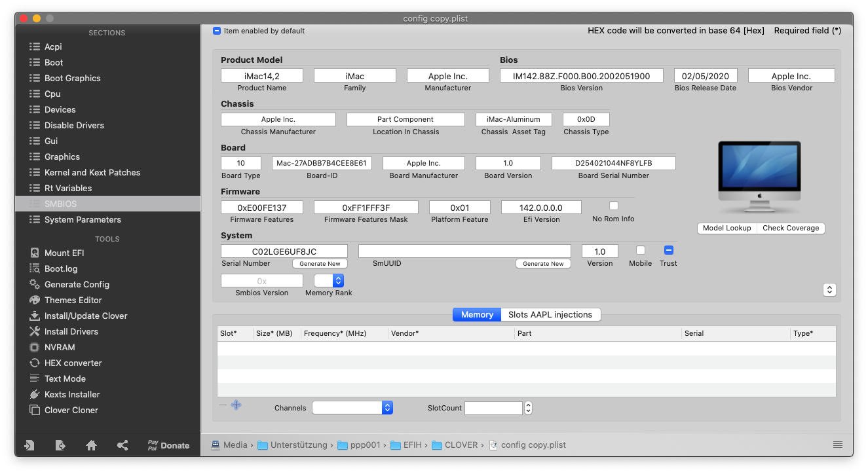This screenshot has height=474, width=868.
Task: Click the home icon in bottom toolbar
Action: (x=92, y=445)
